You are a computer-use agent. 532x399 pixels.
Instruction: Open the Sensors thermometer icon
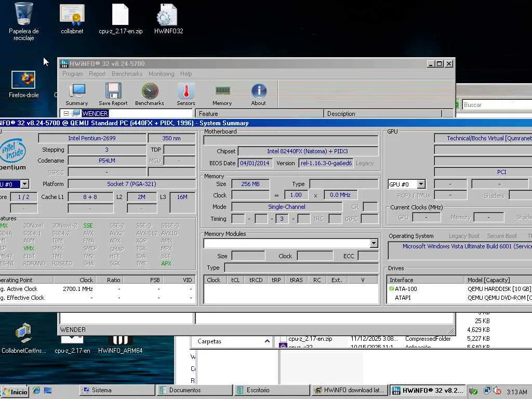(x=185, y=94)
